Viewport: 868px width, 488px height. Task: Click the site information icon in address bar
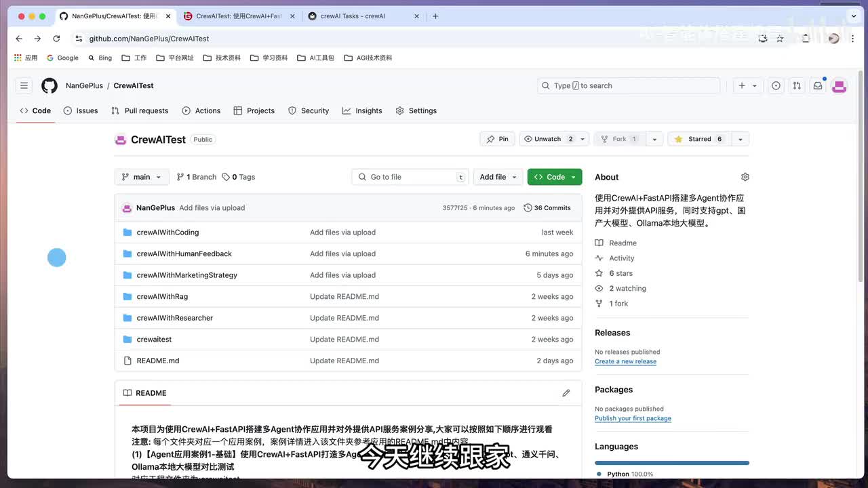coord(79,39)
